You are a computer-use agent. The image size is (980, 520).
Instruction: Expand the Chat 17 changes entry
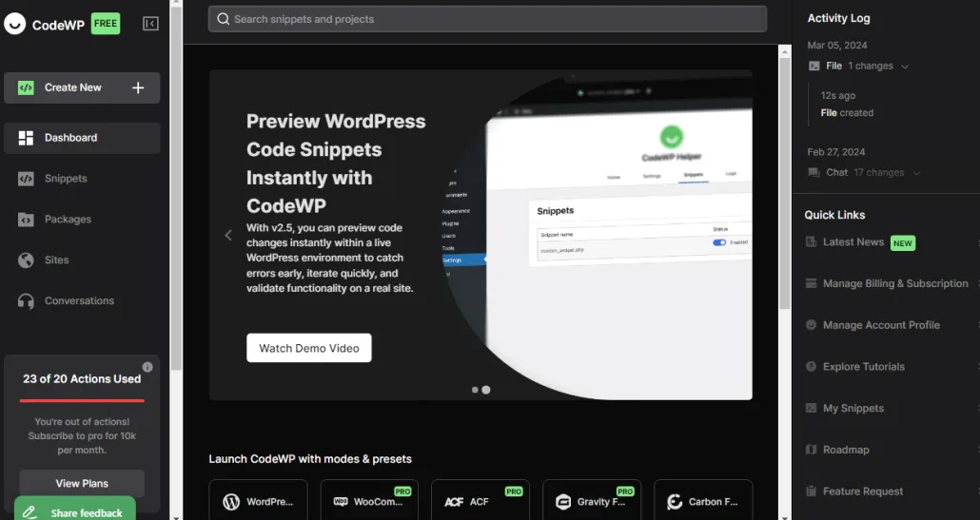click(x=917, y=173)
